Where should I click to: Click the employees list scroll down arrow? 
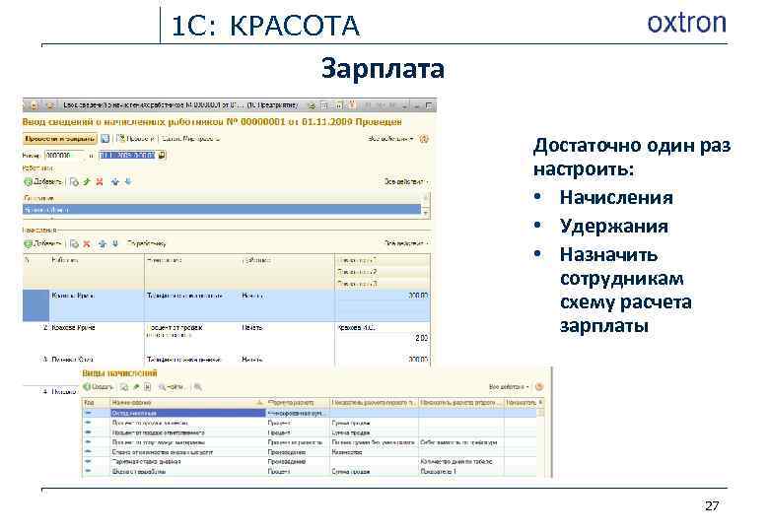coord(426,214)
